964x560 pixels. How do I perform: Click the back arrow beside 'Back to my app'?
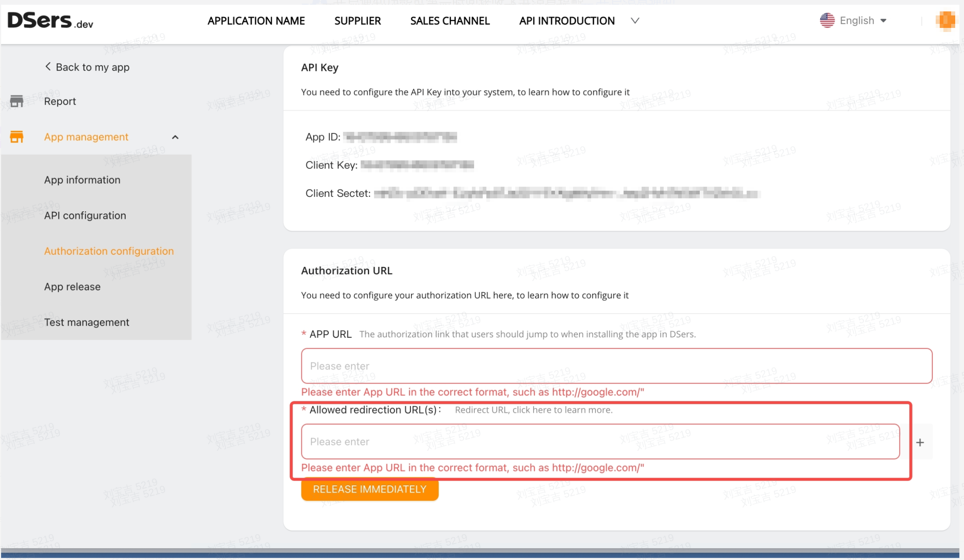click(48, 67)
